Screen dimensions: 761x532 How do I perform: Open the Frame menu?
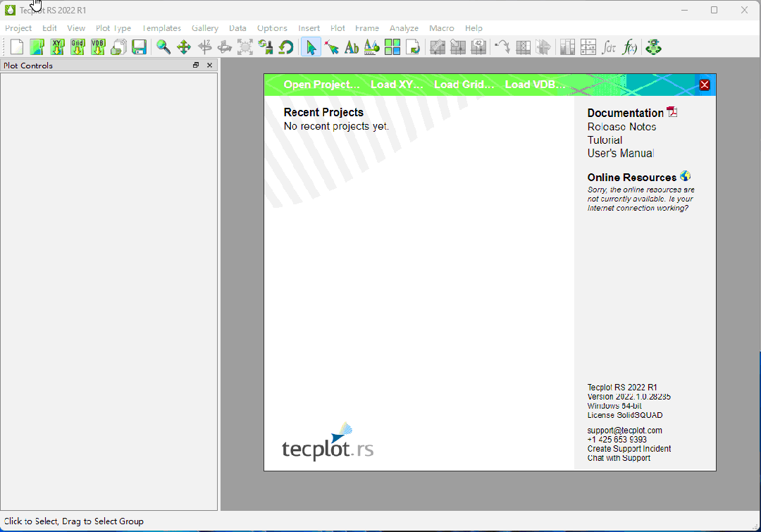(x=367, y=28)
